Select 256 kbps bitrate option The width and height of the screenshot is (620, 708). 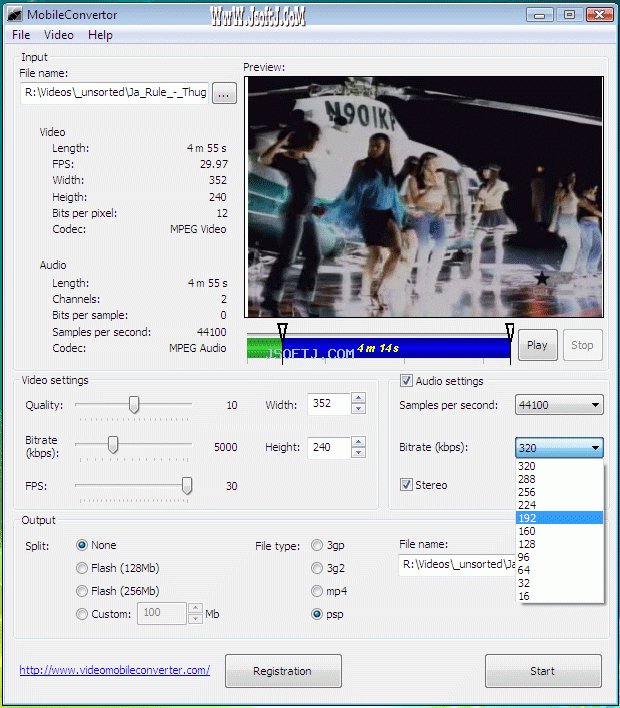point(559,492)
